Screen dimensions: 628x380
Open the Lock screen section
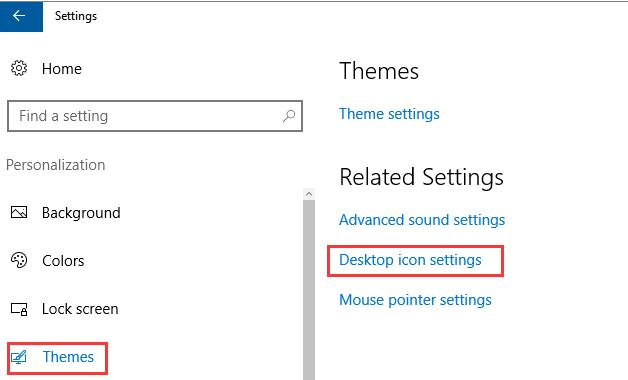[x=80, y=309]
